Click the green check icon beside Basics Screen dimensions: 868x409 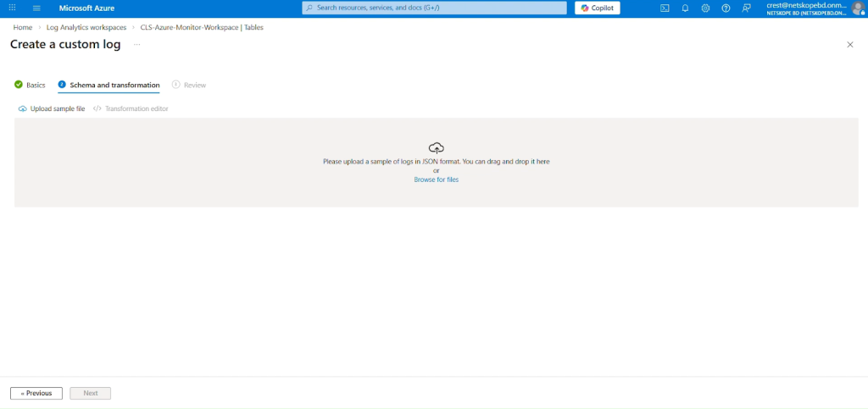coord(19,85)
